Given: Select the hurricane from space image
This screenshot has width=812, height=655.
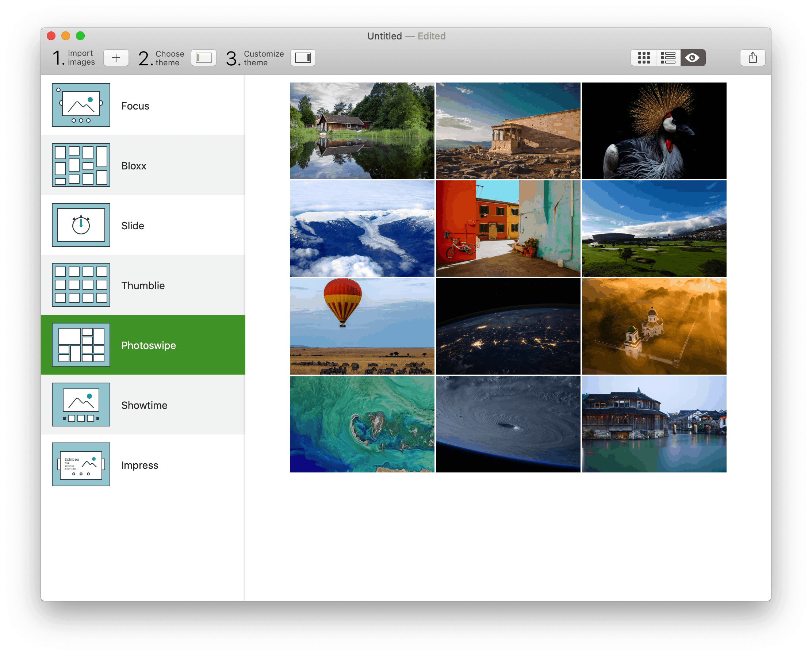Looking at the screenshot, I should tap(508, 424).
